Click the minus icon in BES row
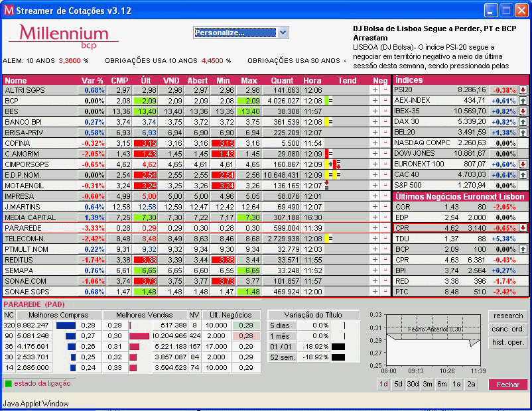Image resolution: width=532 pixels, height=411 pixels. pyautogui.click(x=385, y=111)
